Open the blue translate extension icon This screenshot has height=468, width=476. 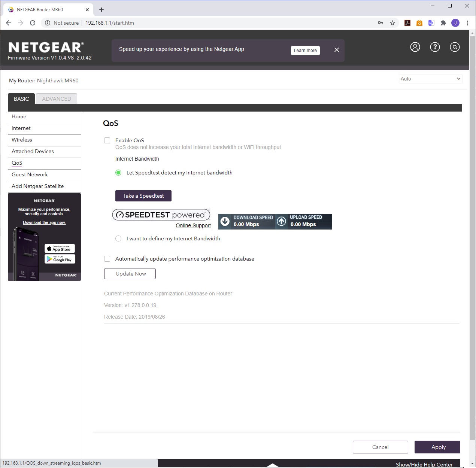pyautogui.click(x=431, y=23)
